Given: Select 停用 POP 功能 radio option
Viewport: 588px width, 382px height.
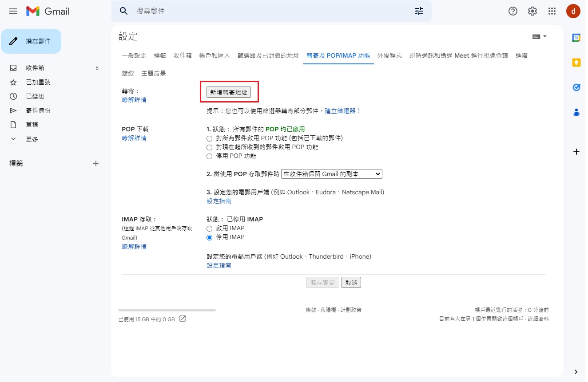Looking at the screenshot, I should [210, 156].
